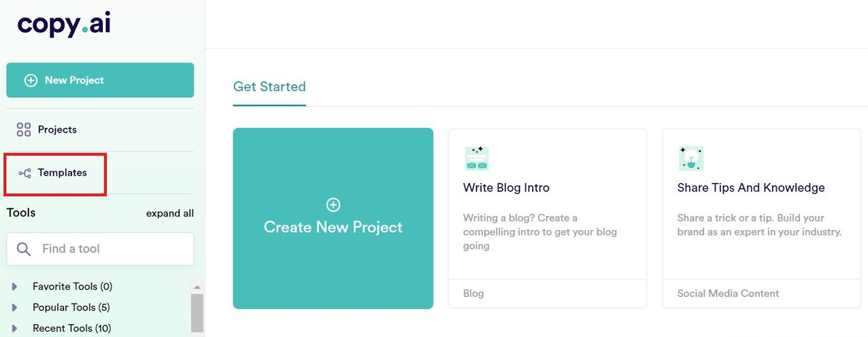Click the Templates workflow icon
Viewport: 868px width, 337px height.
(24, 173)
